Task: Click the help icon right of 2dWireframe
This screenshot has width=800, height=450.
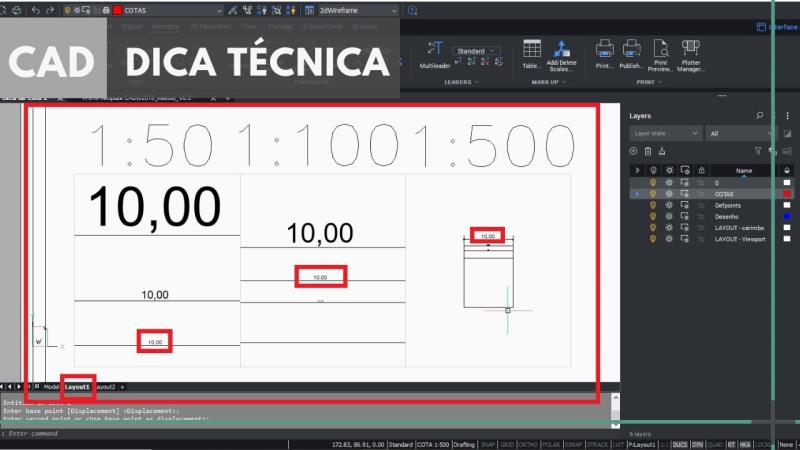Action: click(x=412, y=10)
